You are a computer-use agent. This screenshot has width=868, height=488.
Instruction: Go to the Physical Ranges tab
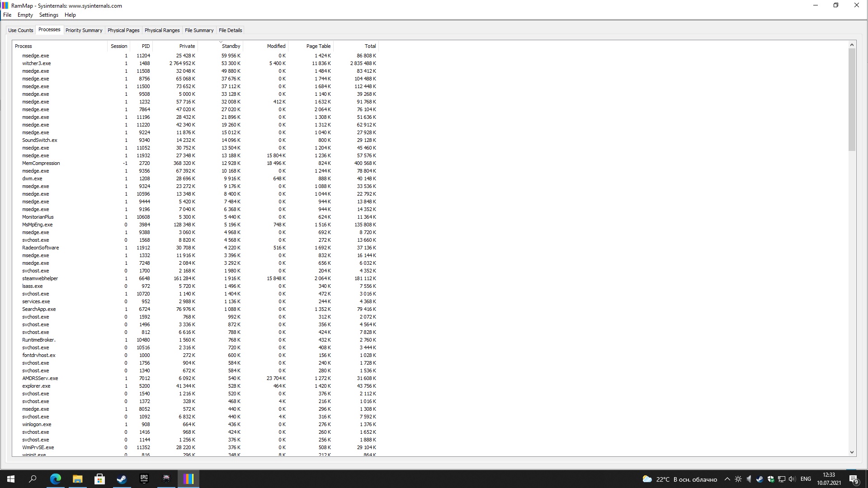point(162,30)
